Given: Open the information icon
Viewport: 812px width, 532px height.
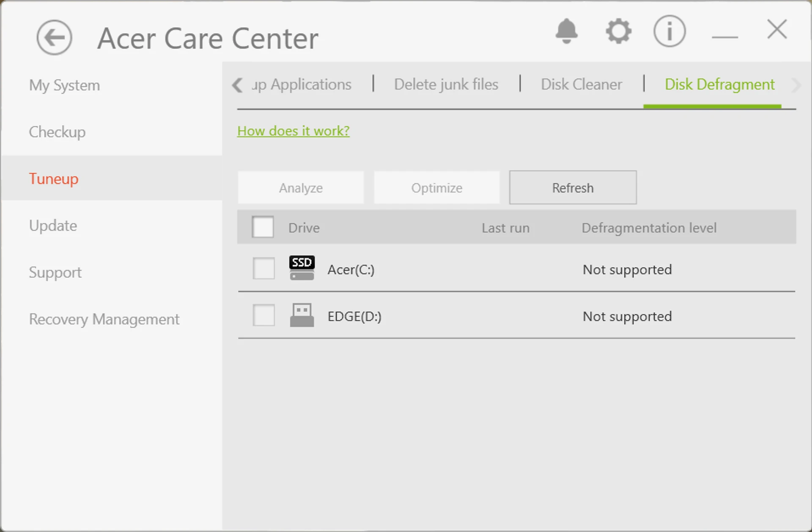Looking at the screenshot, I should pyautogui.click(x=669, y=31).
